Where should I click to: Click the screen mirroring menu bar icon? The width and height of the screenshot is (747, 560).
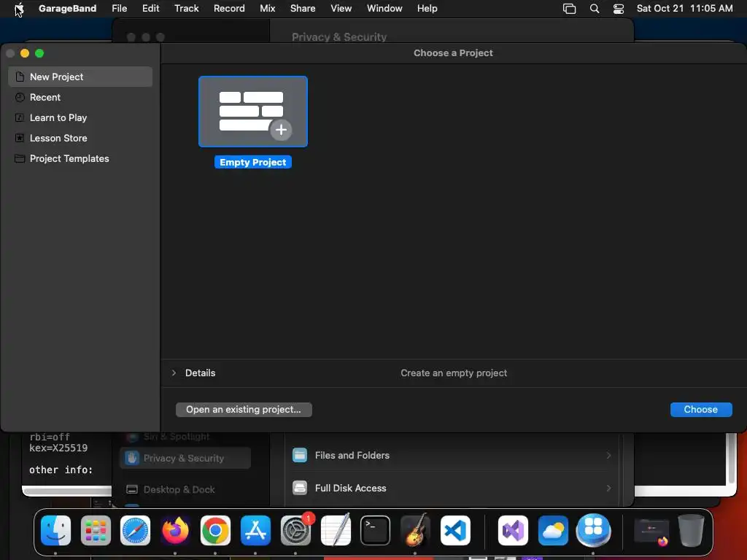tap(569, 8)
